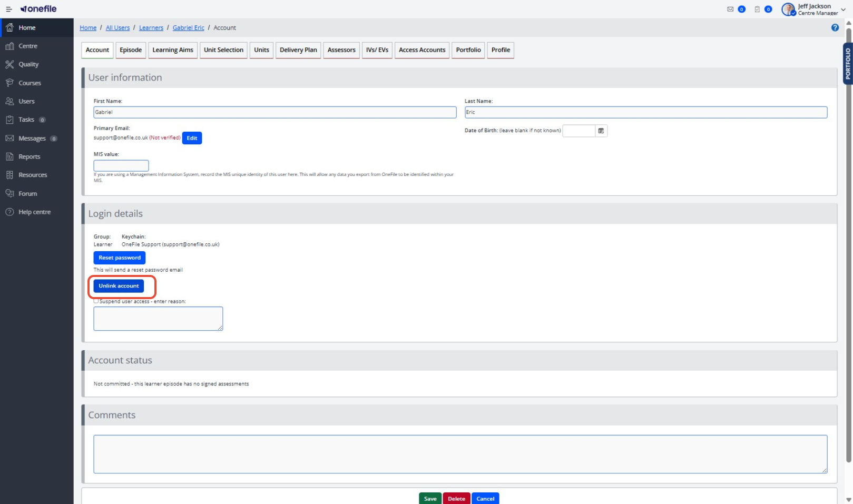Toggle the hamburger menu icon
The image size is (853, 504).
[x=8, y=9]
